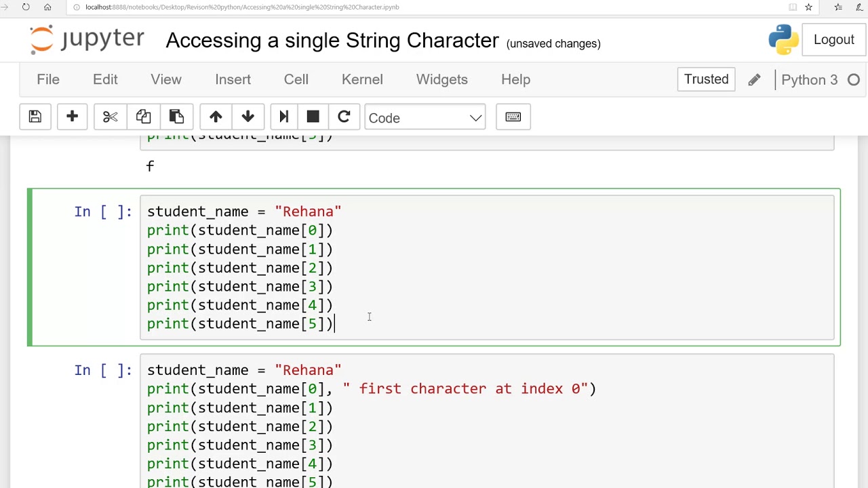The width and height of the screenshot is (868, 488).
Task: Open the Edit menu
Action: (105, 79)
